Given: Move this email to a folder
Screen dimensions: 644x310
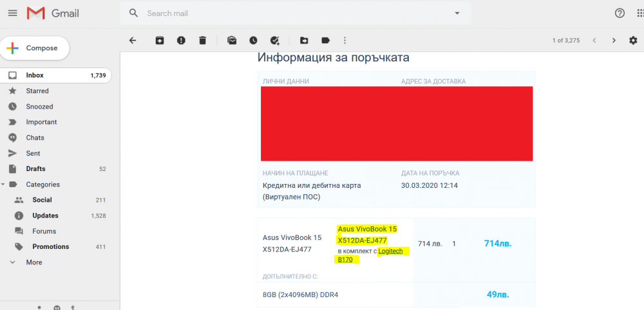Looking at the screenshot, I should [304, 41].
